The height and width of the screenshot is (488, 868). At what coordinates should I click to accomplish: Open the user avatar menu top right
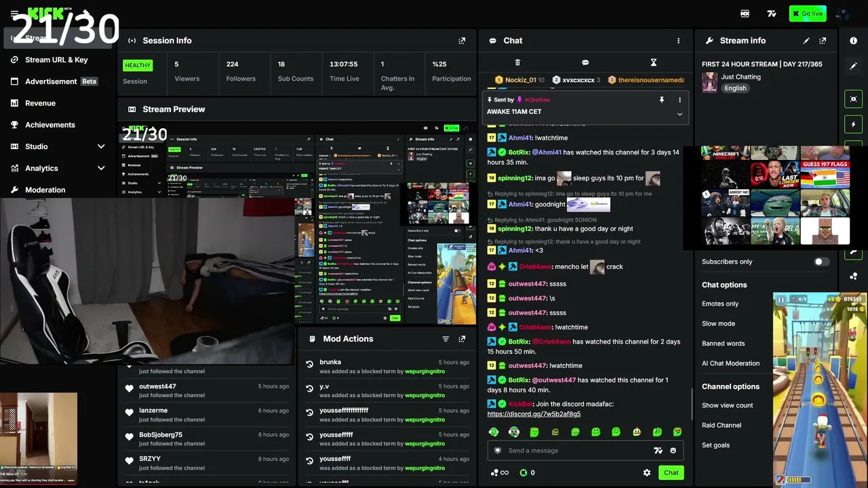(842, 14)
